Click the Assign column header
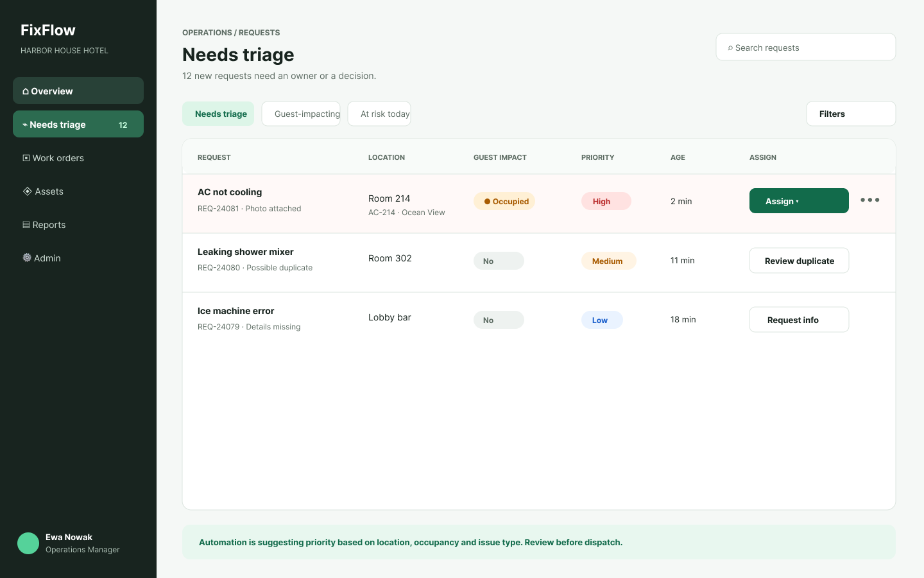924x578 pixels. click(x=763, y=157)
